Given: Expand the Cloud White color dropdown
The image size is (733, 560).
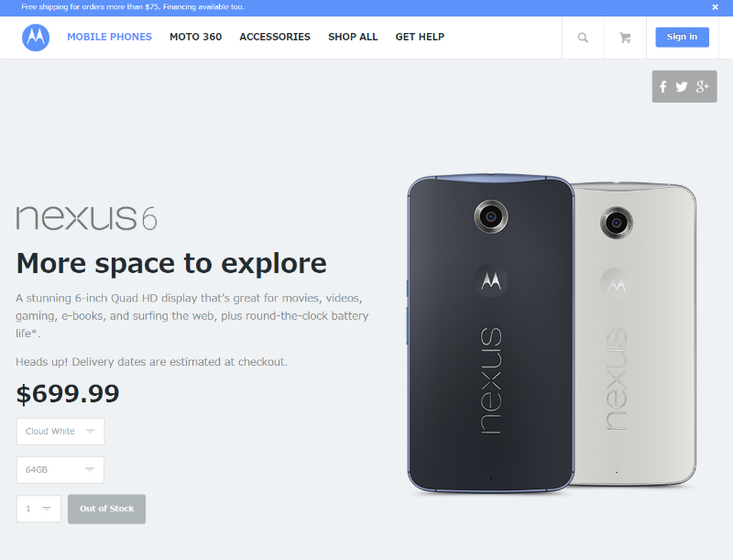Looking at the screenshot, I should 60,432.
